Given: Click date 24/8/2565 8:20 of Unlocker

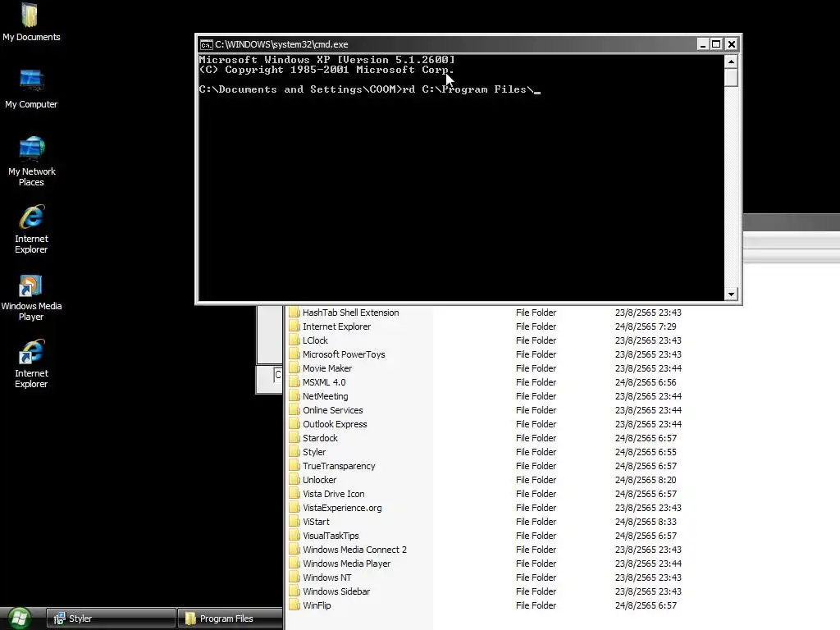Looking at the screenshot, I should (x=646, y=479).
